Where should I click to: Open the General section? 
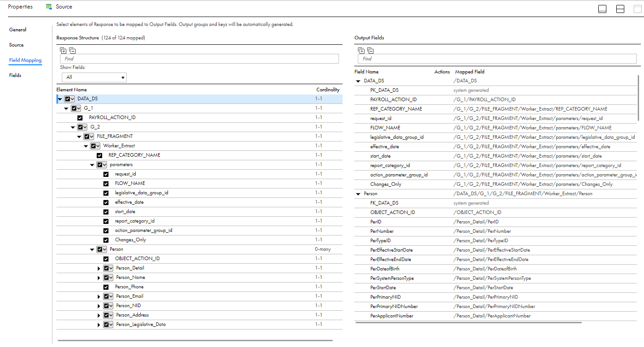17,30
